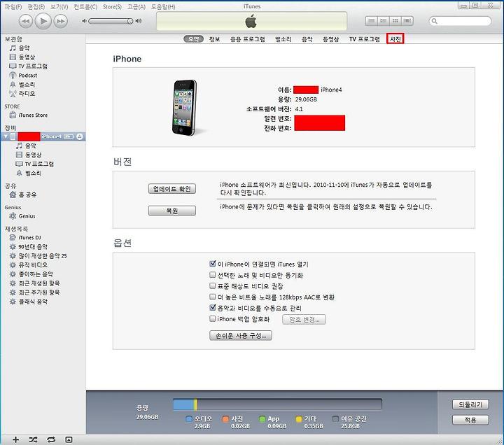The width and height of the screenshot is (504, 445).
Task: Open Podcast in the sidebar
Action: [27, 75]
